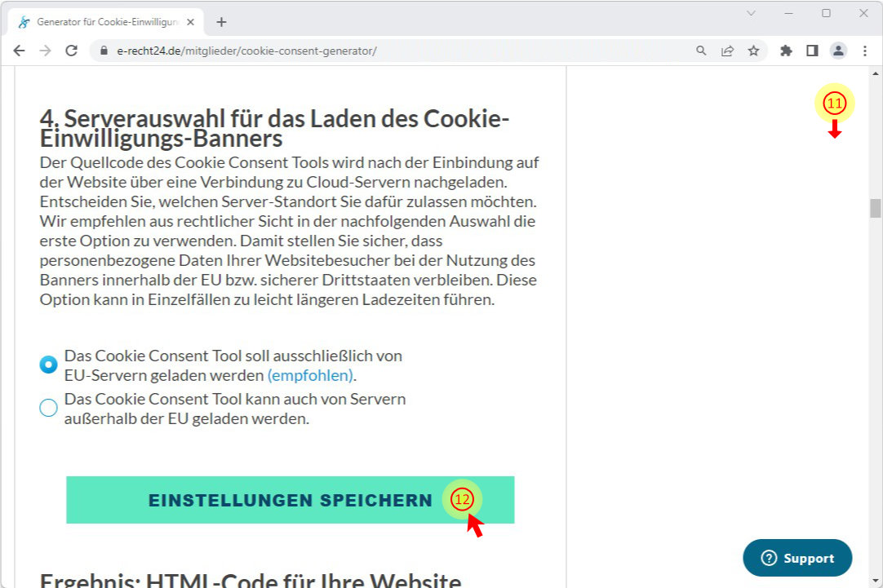Viewport: 883px width, 588px height.
Task: Reload the page with the refresh icon
Action: [x=72, y=51]
